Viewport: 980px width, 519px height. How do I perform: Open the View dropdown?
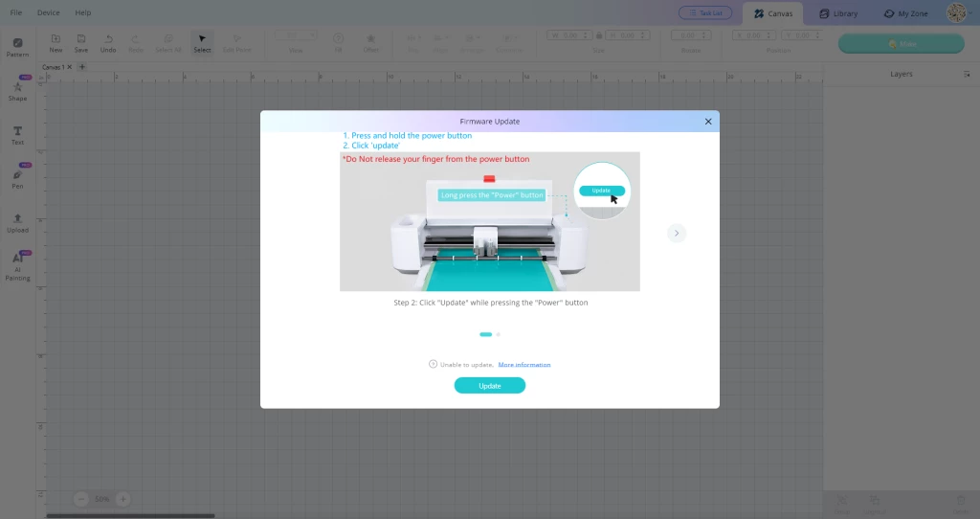[296, 35]
